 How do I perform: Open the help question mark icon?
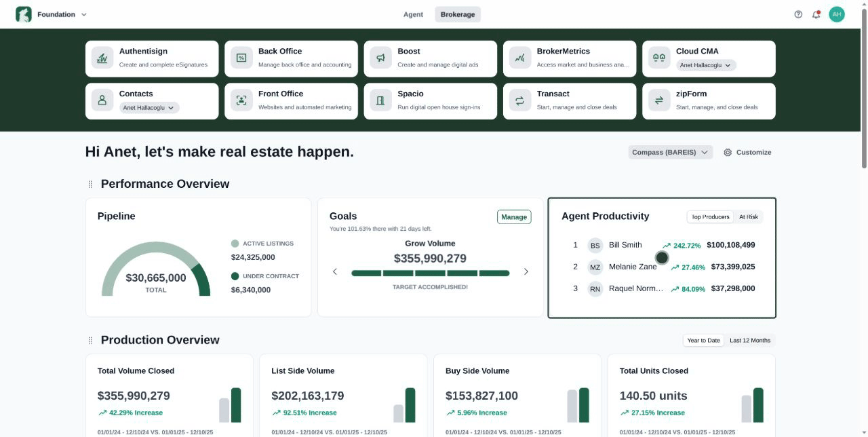(x=798, y=14)
